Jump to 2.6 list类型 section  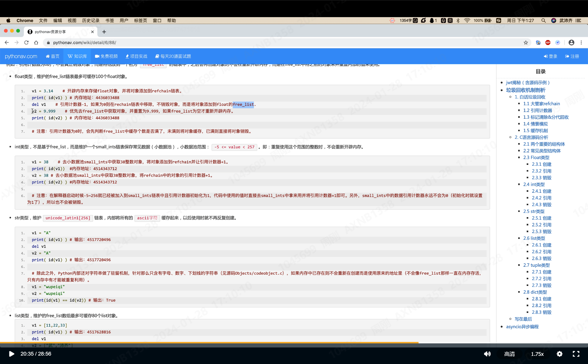point(534,238)
